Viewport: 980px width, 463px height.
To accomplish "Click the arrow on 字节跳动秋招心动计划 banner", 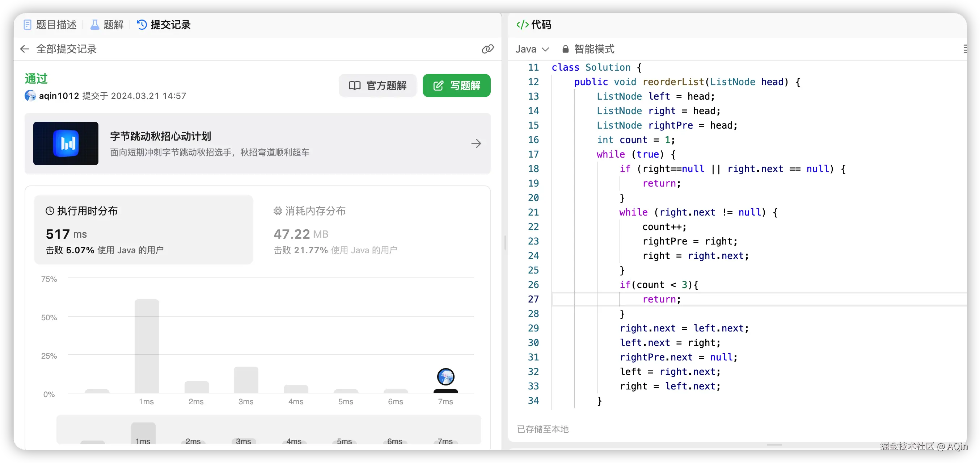I will [x=476, y=143].
